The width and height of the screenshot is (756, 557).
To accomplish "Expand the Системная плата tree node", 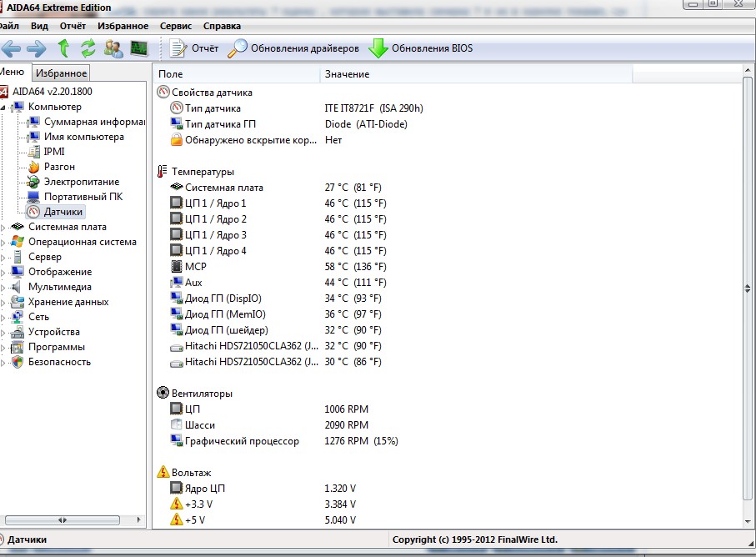I will 3,227.
